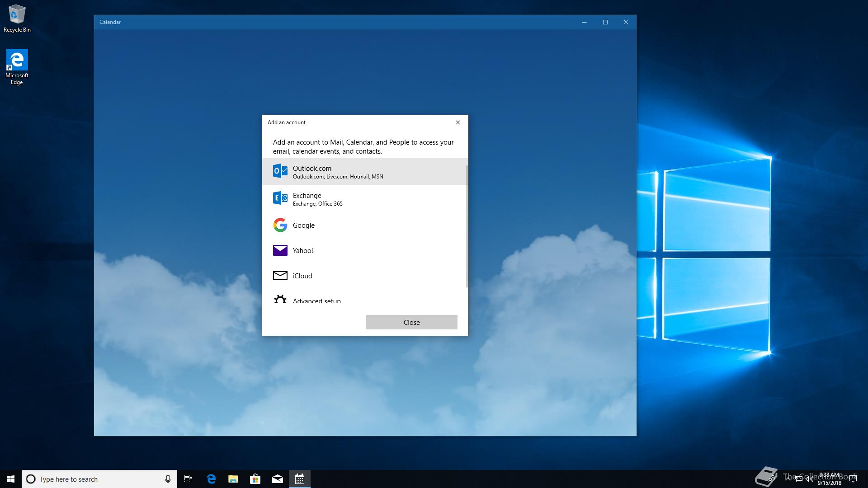Click the Yahoo! label text
The width and height of the screenshot is (868, 488).
[303, 251]
